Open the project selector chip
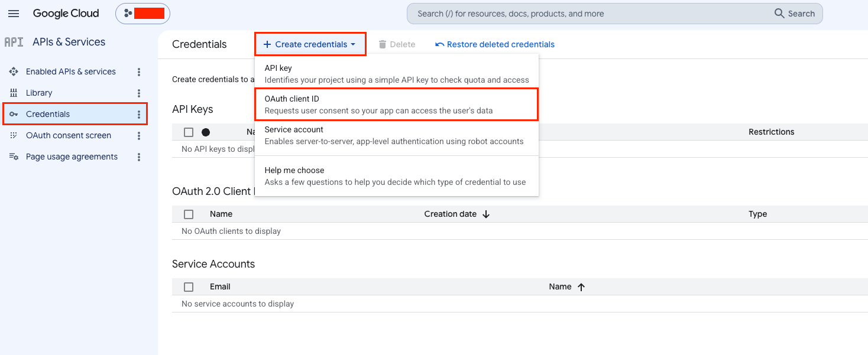Viewport: 868px width, 355px height. (x=142, y=14)
